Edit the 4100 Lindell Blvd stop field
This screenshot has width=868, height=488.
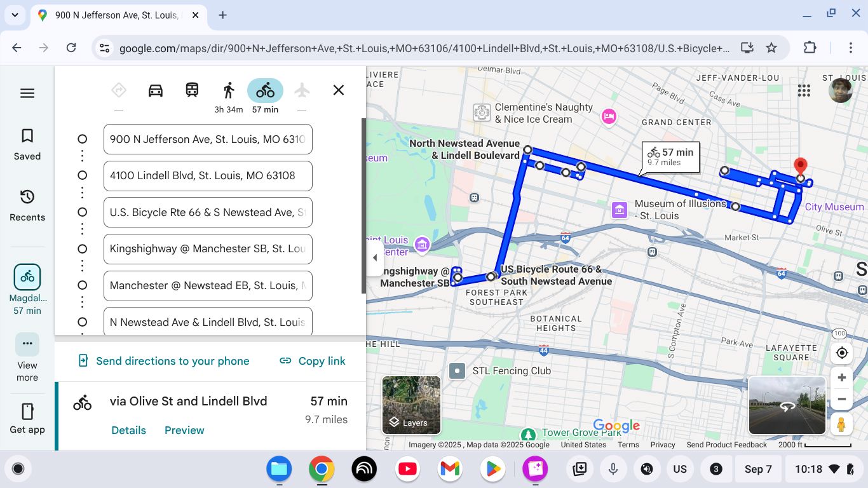(208, 176)
